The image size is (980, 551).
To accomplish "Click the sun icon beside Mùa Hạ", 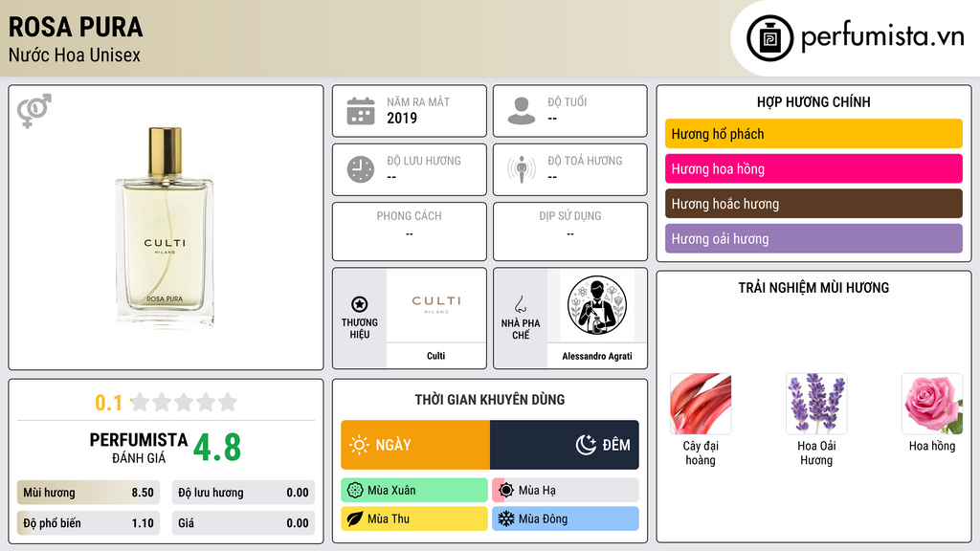I will tap(506, 491).
